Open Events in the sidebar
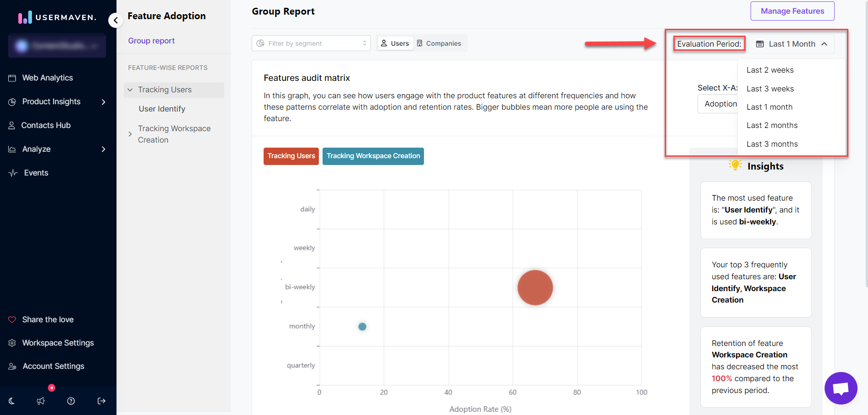 coord(36,173)
